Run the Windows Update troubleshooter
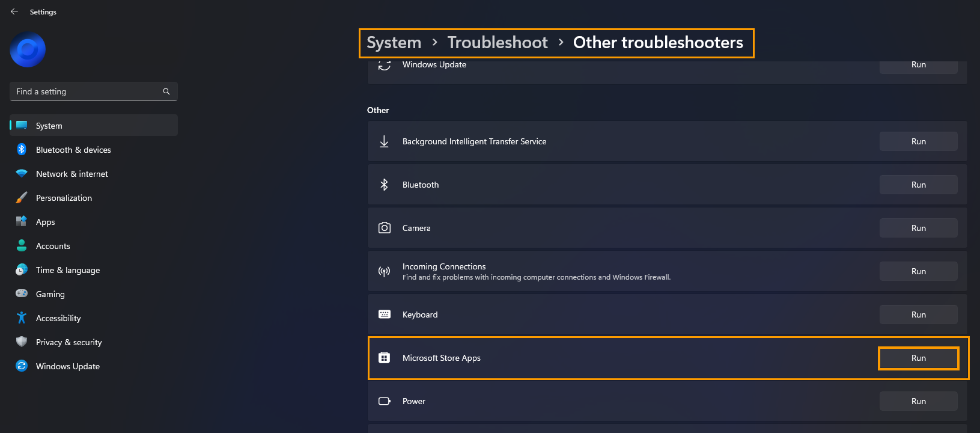 tap(919, 66)
